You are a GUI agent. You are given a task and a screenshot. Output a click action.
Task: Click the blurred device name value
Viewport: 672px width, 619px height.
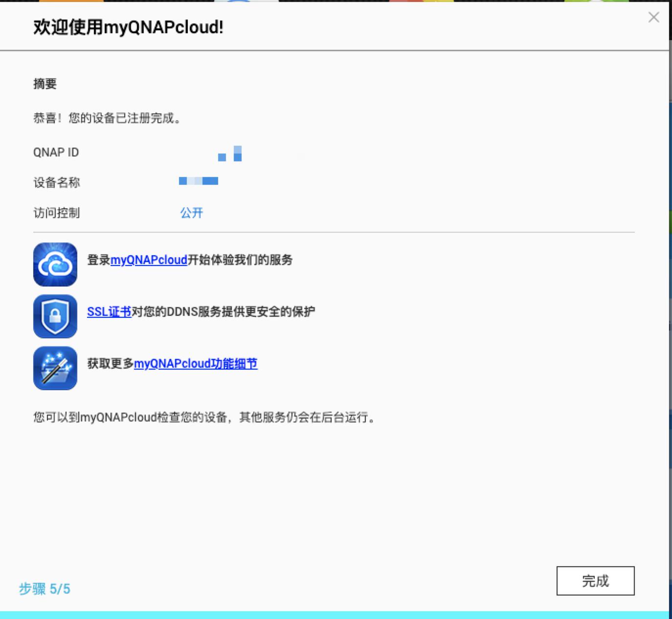(x=199, y=181)
